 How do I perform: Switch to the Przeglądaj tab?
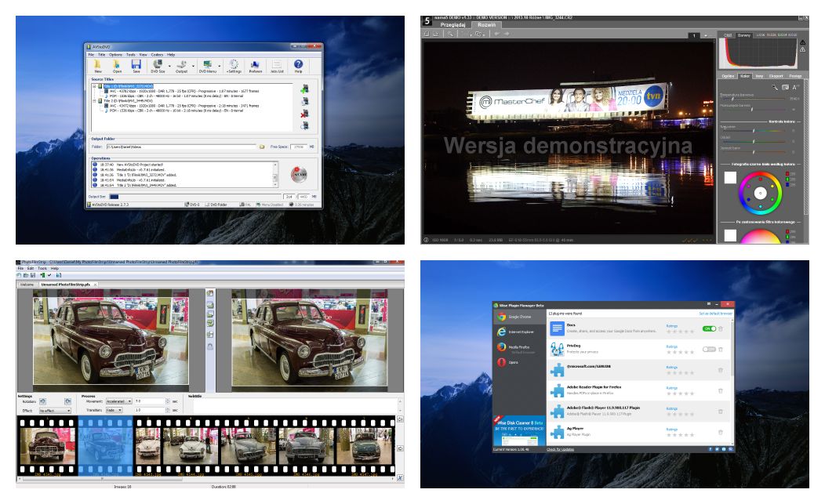pyautogui.click(x=455, y=24)
